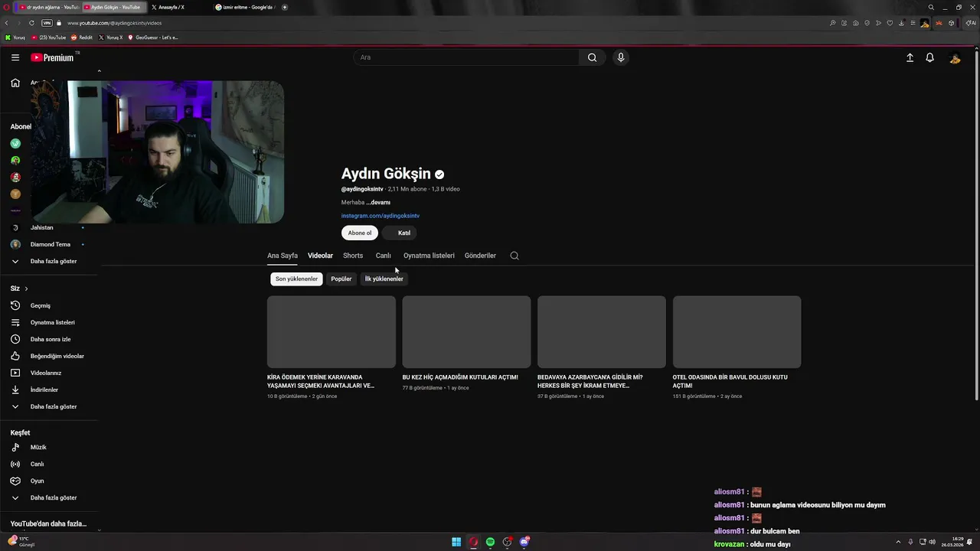
Task: Switch to the Gönderiler channel tab
Action: (480, 256)
